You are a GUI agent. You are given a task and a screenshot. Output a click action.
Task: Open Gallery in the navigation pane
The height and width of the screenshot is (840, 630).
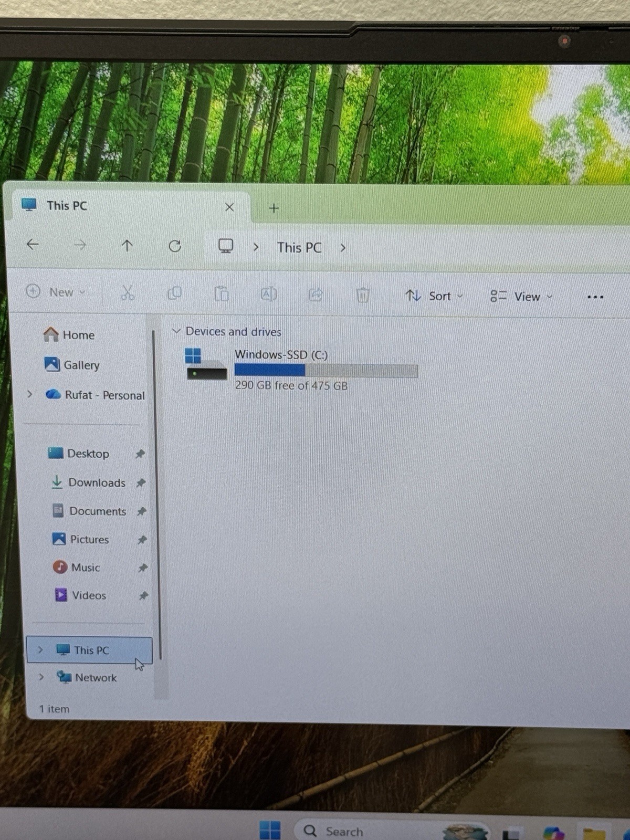click(x=72, y=364)
